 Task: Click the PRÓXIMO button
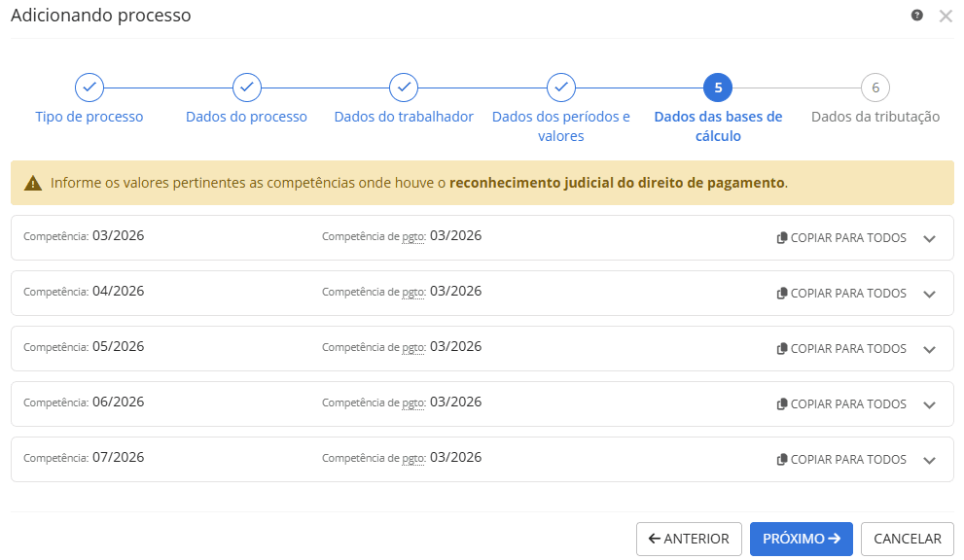pos(801,538)
